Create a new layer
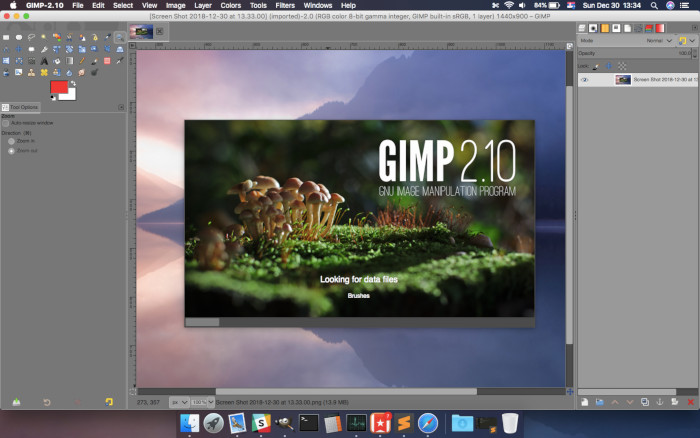The image size is (700, 438). pos(584,402)
